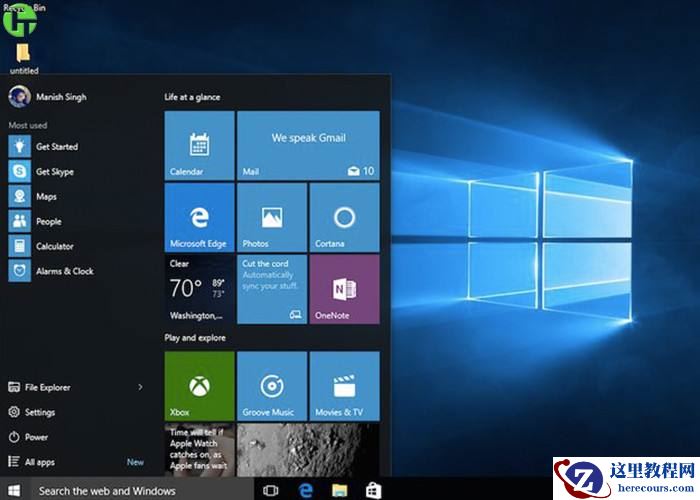Click the Get Started label
This screenshot has height=500, width=700.
57,146
